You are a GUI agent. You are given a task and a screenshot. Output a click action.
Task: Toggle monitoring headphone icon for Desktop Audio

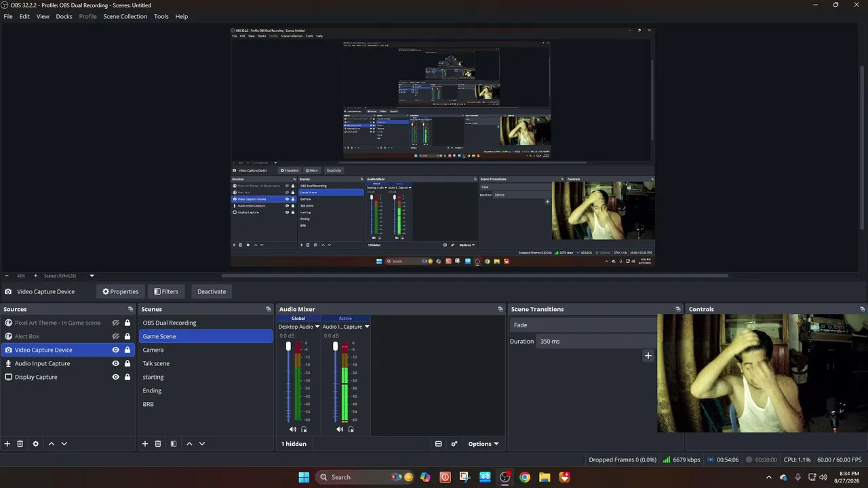pyautogui.click(x=304, y=429)
